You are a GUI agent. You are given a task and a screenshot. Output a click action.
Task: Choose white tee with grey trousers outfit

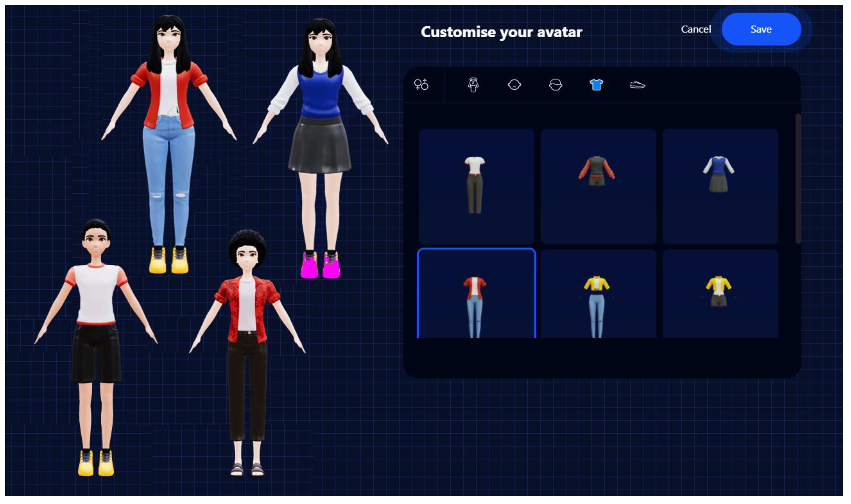coord(477,187)
